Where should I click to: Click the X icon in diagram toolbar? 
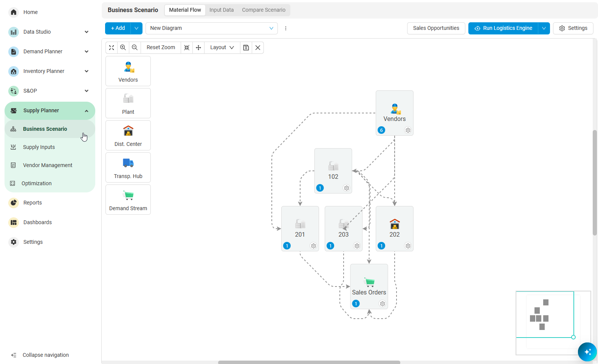(258, 48)
